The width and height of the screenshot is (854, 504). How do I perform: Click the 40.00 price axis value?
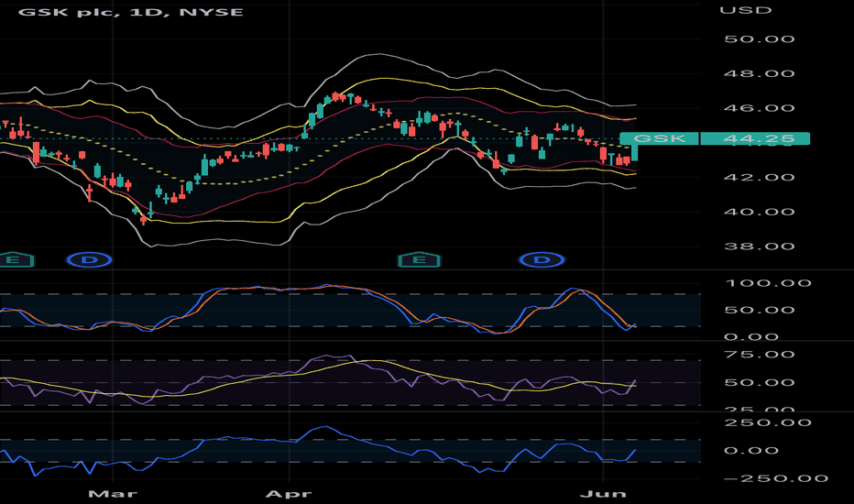point(760,212)
